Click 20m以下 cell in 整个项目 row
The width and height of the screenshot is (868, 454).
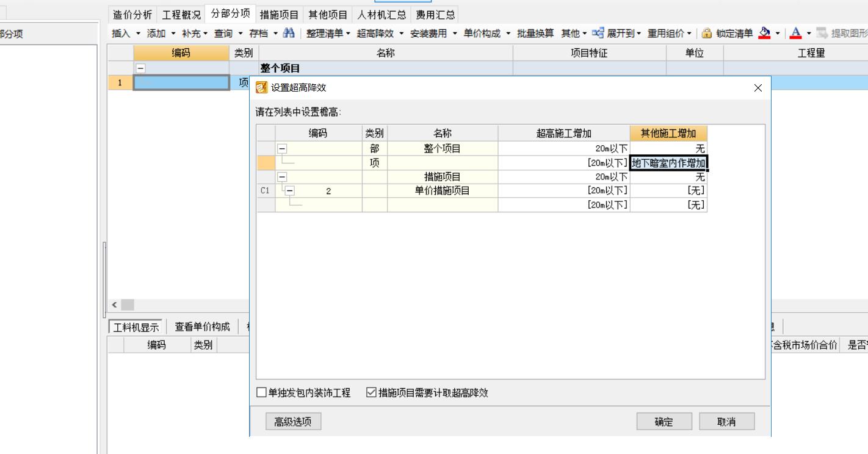[x=564, y=148]
